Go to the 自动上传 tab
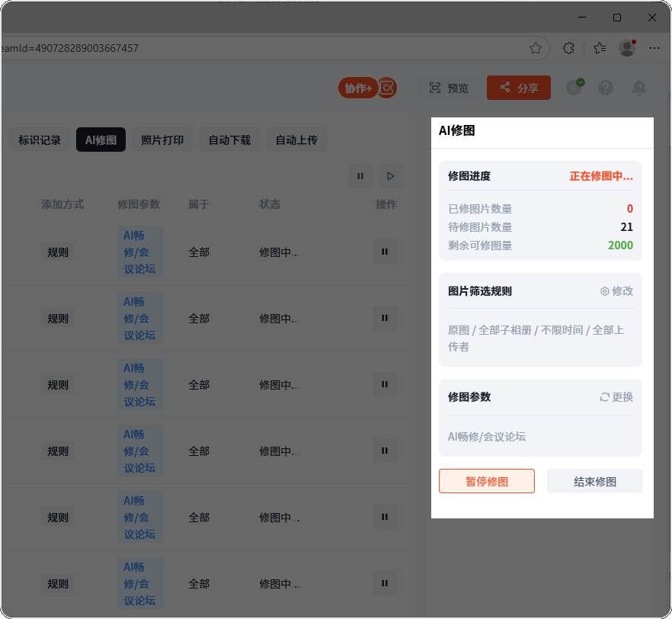Screen dimensions: 672x619 click(x=296, y=140)
